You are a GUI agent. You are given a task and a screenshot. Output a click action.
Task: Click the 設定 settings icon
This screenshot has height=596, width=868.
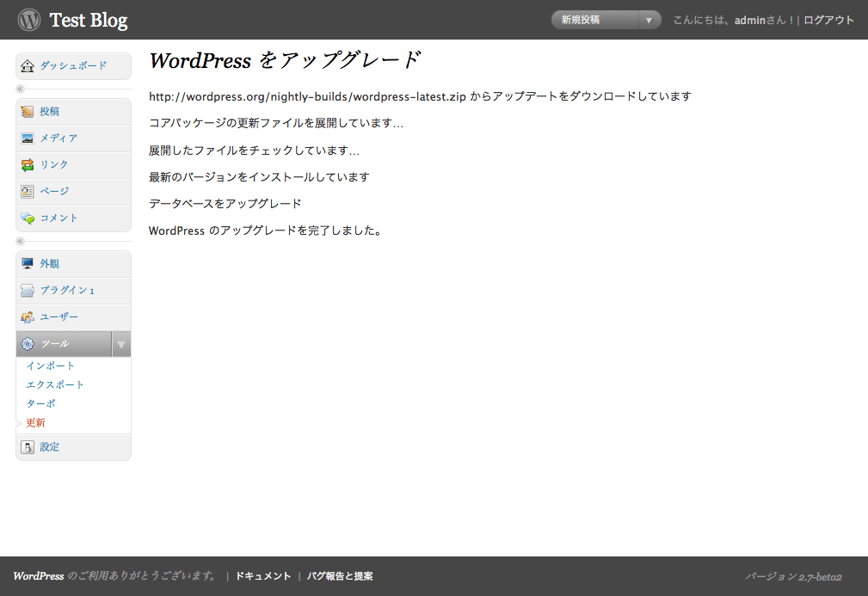(x=28, y=447)
